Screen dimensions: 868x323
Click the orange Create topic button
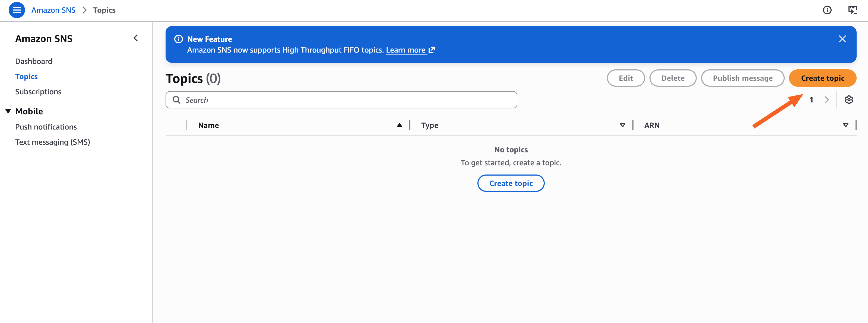822,78
